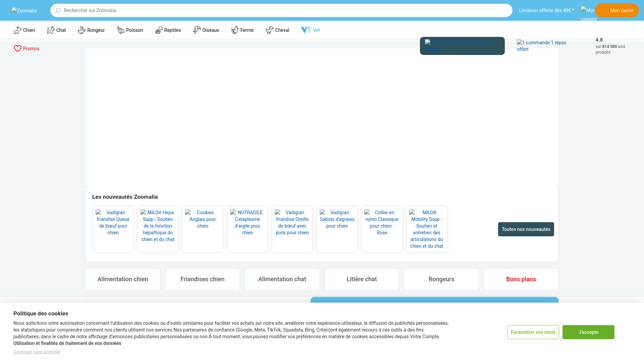
Task: Click the rabbit icon in Rongeur menu
Action: pos(82,30)
